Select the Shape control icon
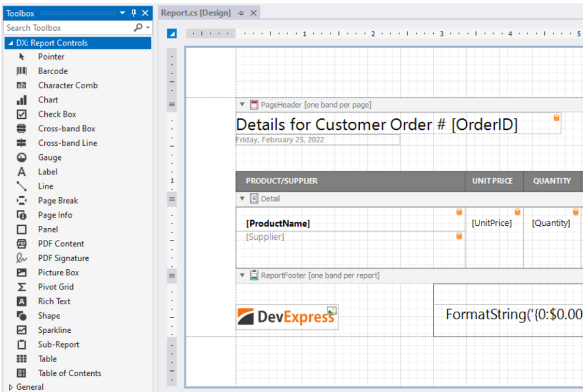This screenshot has height=392, width=583. pos(22,316)
